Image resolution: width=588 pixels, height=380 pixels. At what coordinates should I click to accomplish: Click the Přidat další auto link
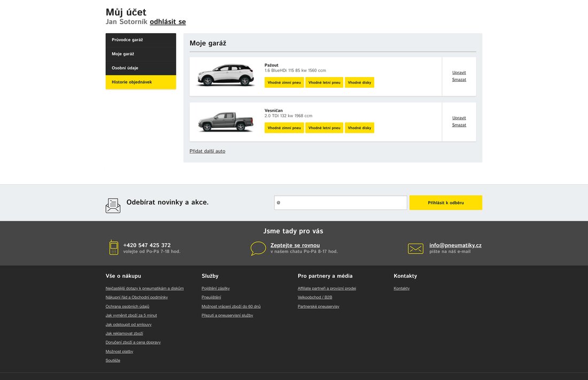tap(207, 151)
